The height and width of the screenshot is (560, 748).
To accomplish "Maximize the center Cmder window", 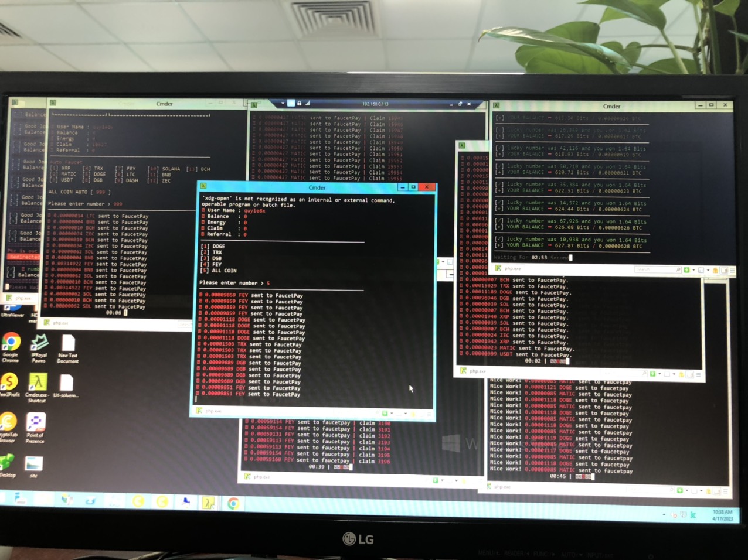I will tap(413, 187).
